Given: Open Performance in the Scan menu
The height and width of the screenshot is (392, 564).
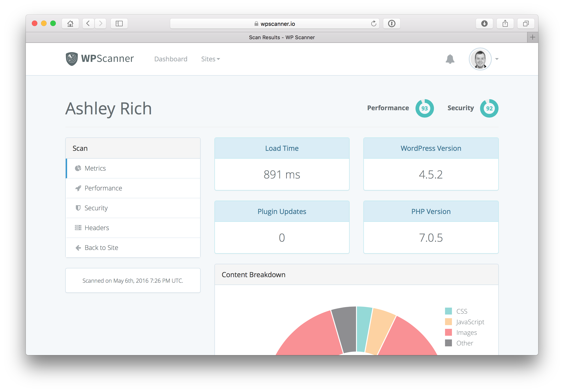Looking at the screenshot, I should coord(133,188).
